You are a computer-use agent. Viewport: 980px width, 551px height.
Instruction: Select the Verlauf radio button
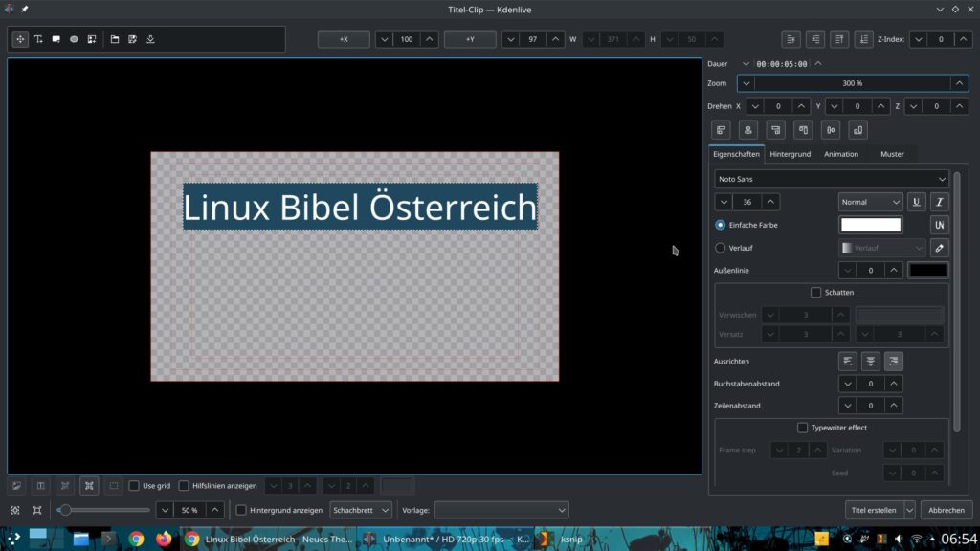[x=720, y=248]
